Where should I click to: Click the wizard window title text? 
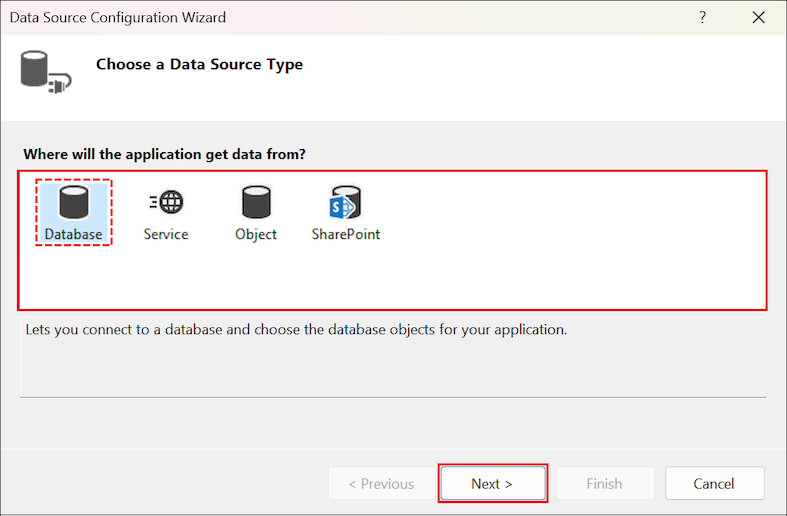click(x=118, y=18)
